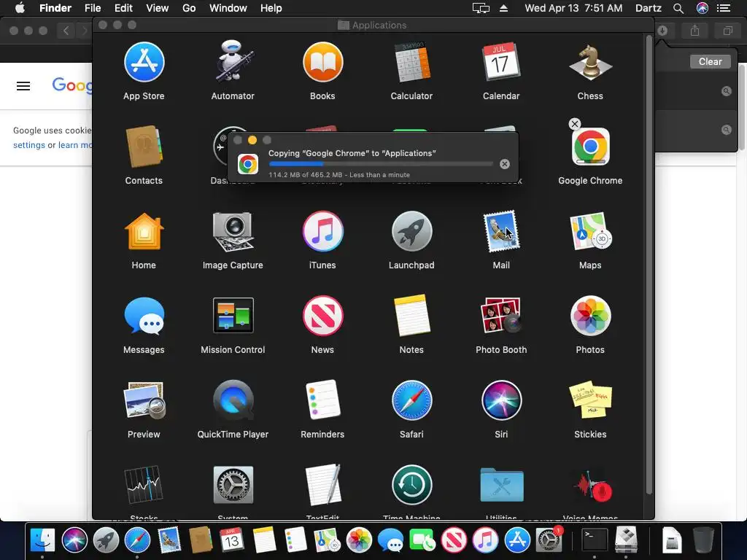Select the Voice Memos app icon
This screenshot has height=560, width=747.
(592, 486)
